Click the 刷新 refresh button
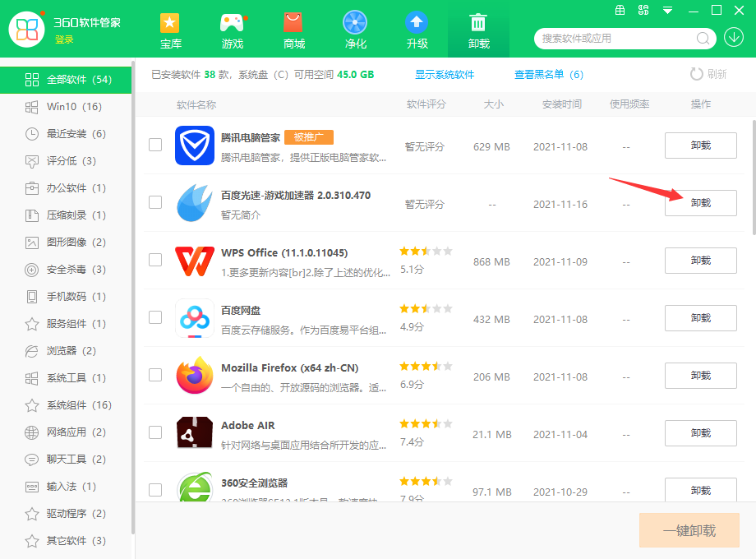The image size is (756, 559). pos(708,74)
